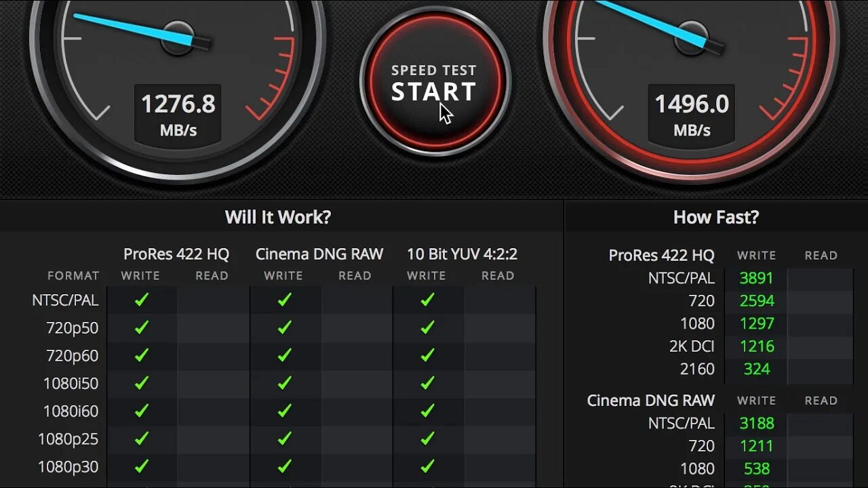Click the 1297 ProRes 1080 write value

pyautogui.click(x=757, y=323)
